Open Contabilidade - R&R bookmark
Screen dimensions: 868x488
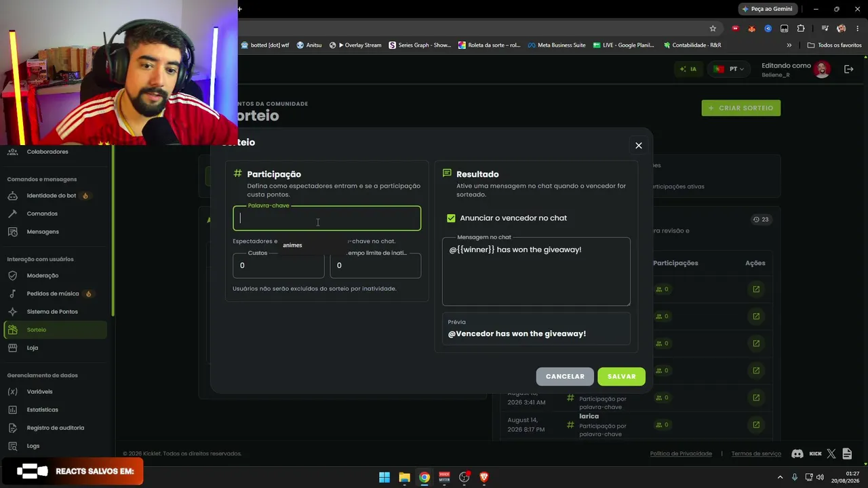click(692, 45)
